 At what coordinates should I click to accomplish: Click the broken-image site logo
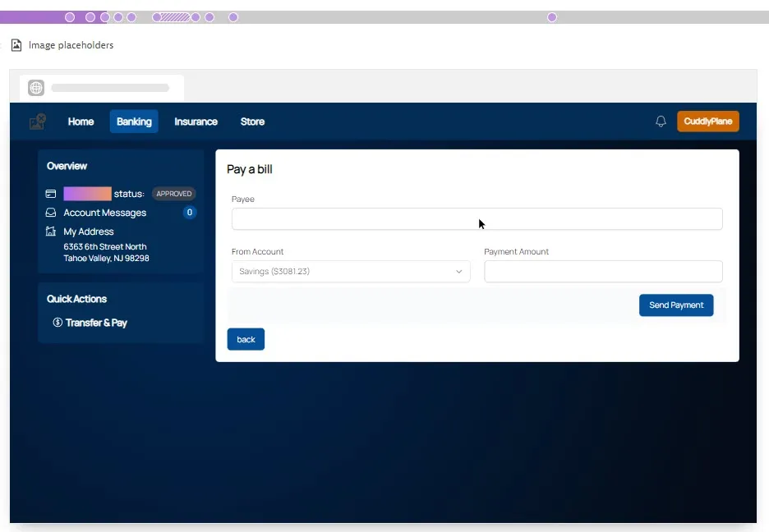pos(38,122)
